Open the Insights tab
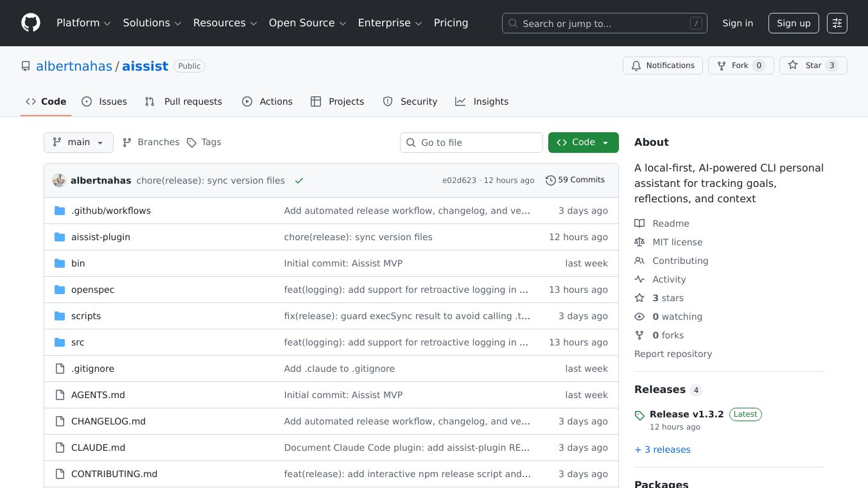This screenshot has width=868, height=488. click(482, 101)
